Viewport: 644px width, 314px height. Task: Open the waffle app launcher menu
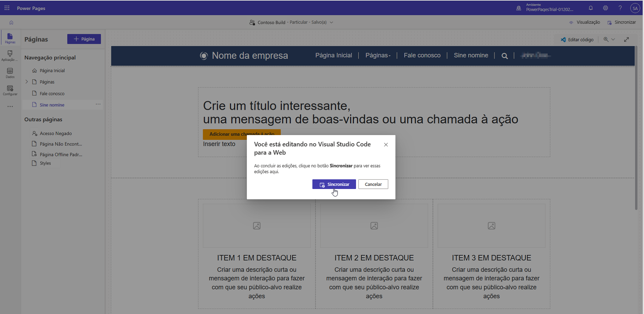[x=7, y=8]
